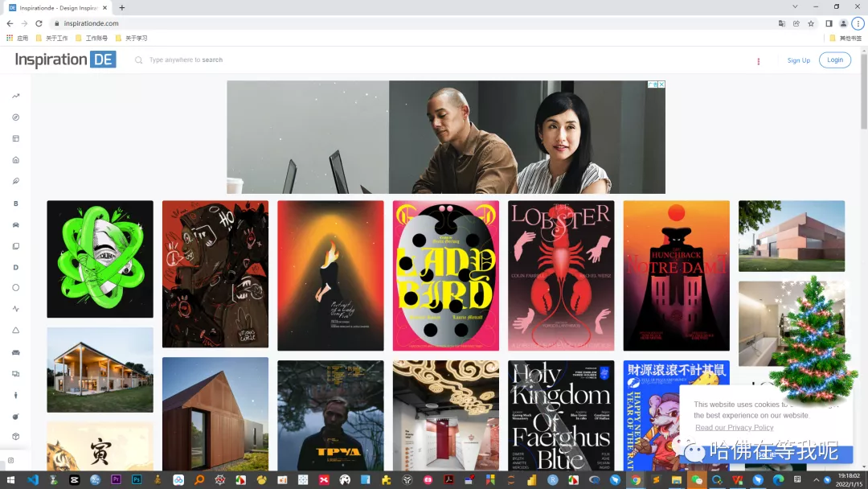This screenshot has width=868, height=489.
Task: Open Microsoft Edge from taskbar
Action: click(x=778, y=479)
